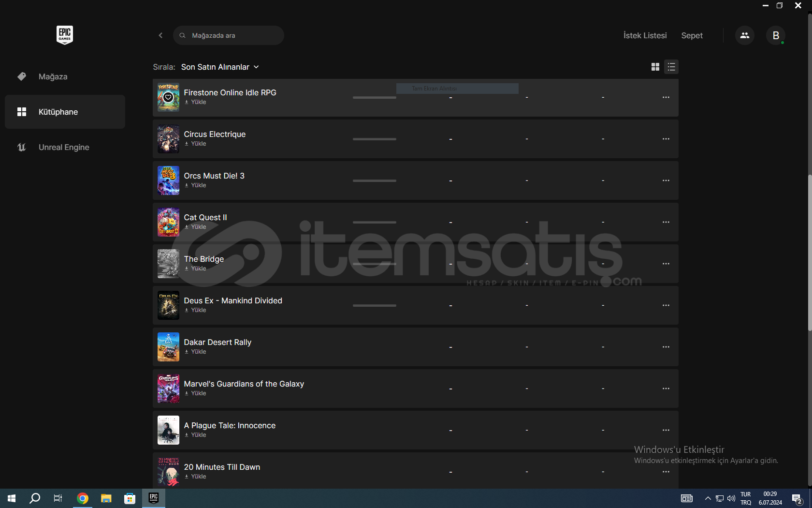Image resolution: width=812 pixels, height=508 pixels.
Task: Click Yükle under The Bridge
Action: (x=195, y=269)
